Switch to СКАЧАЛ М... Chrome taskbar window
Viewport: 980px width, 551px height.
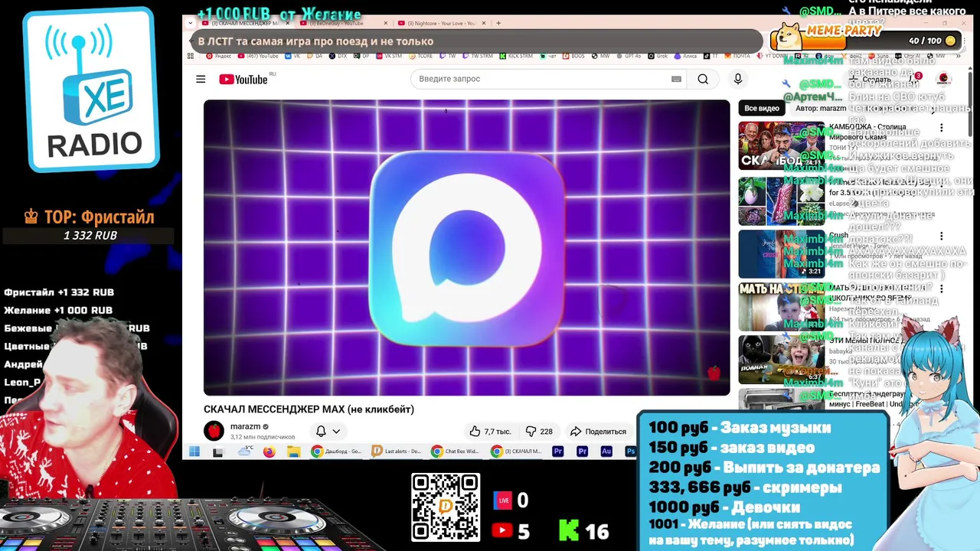(516, 452)
